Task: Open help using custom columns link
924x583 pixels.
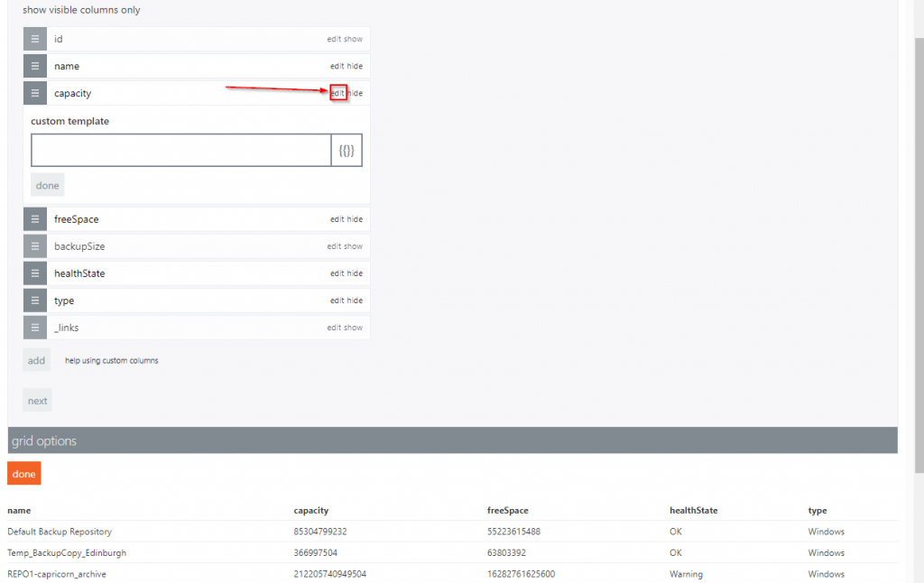Action: pos(111,361)
